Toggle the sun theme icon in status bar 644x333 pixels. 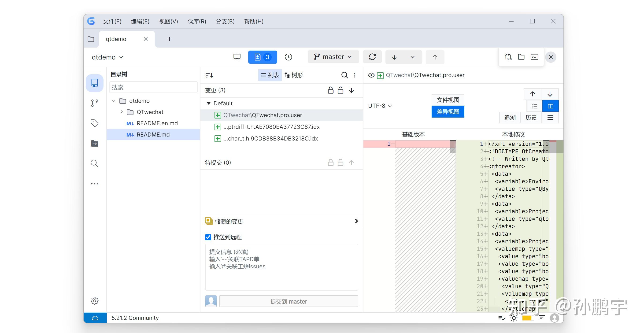pos(514,318)
